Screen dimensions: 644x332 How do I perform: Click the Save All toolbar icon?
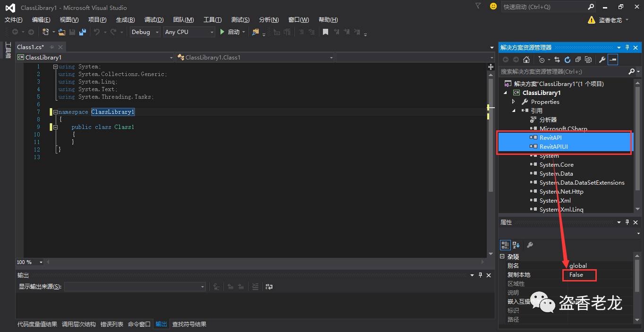pyautogui.click(x=83, y=32)
